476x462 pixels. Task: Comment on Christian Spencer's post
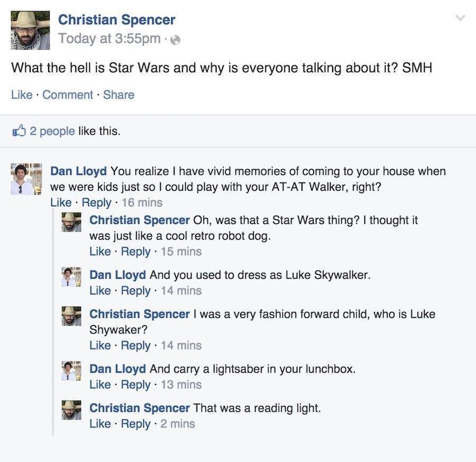coord(68,95)
